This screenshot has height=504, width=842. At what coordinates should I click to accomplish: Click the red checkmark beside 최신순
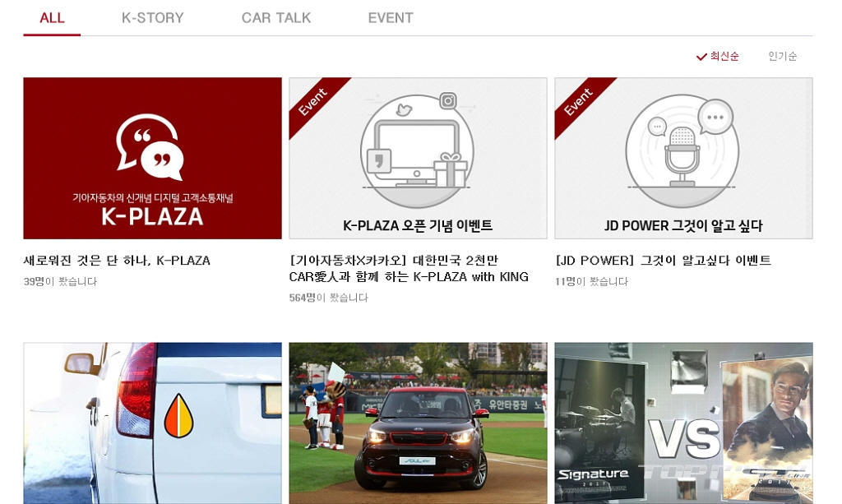click(701, 57)
